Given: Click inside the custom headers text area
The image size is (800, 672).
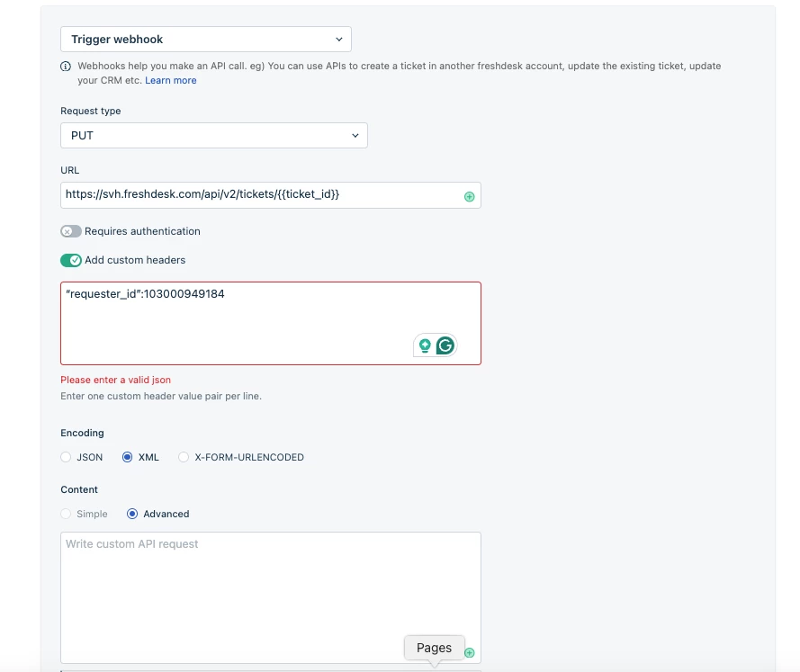Looking at the screenshot, I should point(270,323).
